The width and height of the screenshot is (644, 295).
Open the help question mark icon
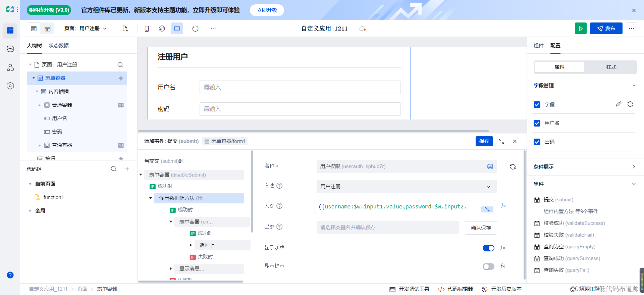pos(10,275)
